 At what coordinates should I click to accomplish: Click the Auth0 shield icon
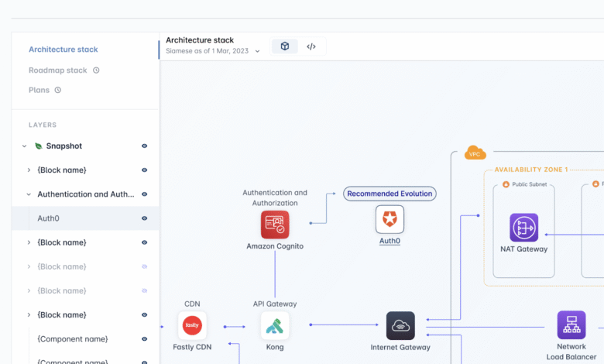(390, 219)
